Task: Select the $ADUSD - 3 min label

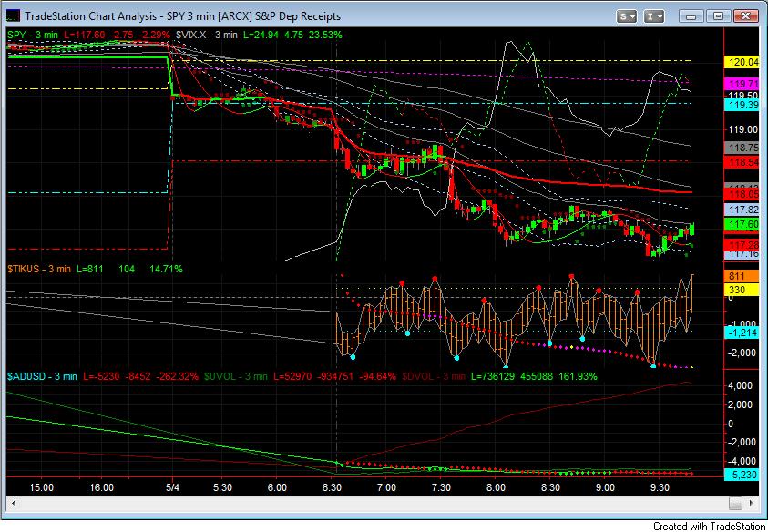Action: (42, 377)
